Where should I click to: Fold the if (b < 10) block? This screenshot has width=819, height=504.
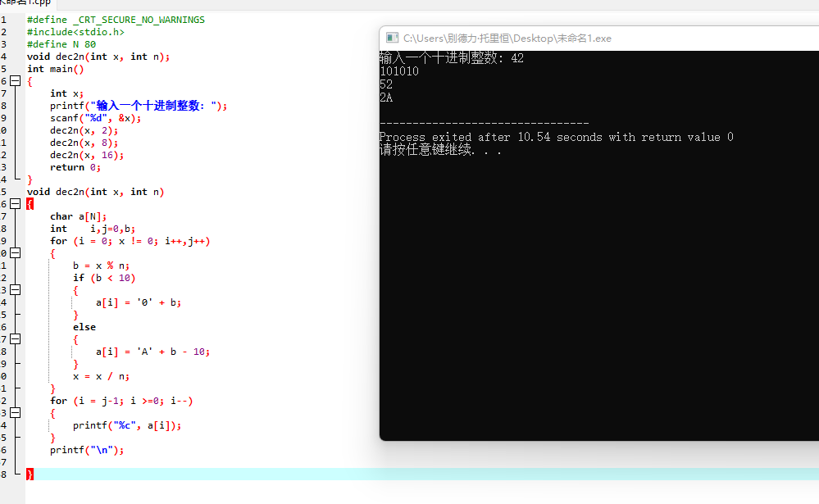point(16,290)
